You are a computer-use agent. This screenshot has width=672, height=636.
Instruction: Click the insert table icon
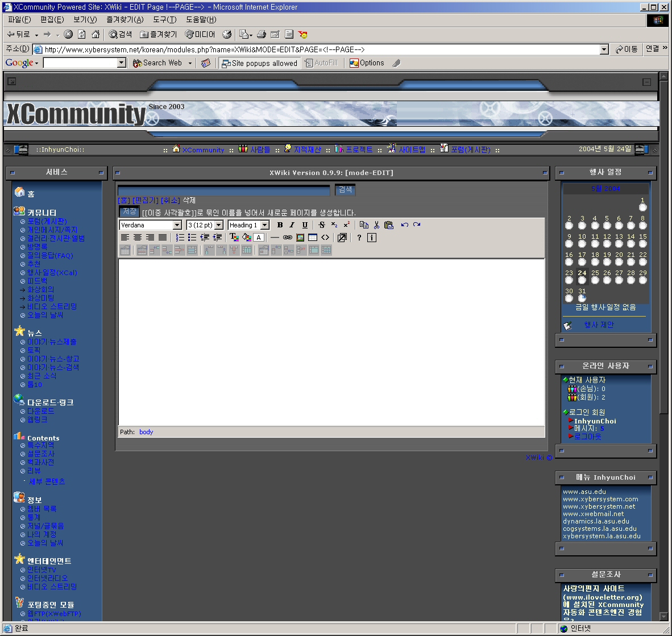313,238
